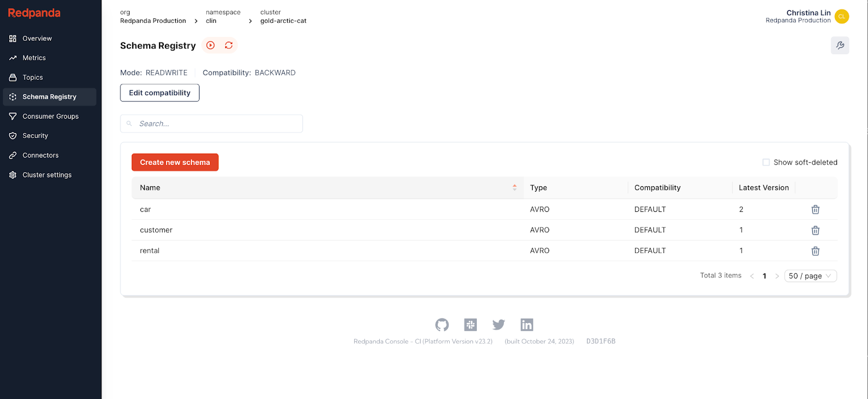Click the Redpanda logo
868x399 pixels.
point(34,13)
